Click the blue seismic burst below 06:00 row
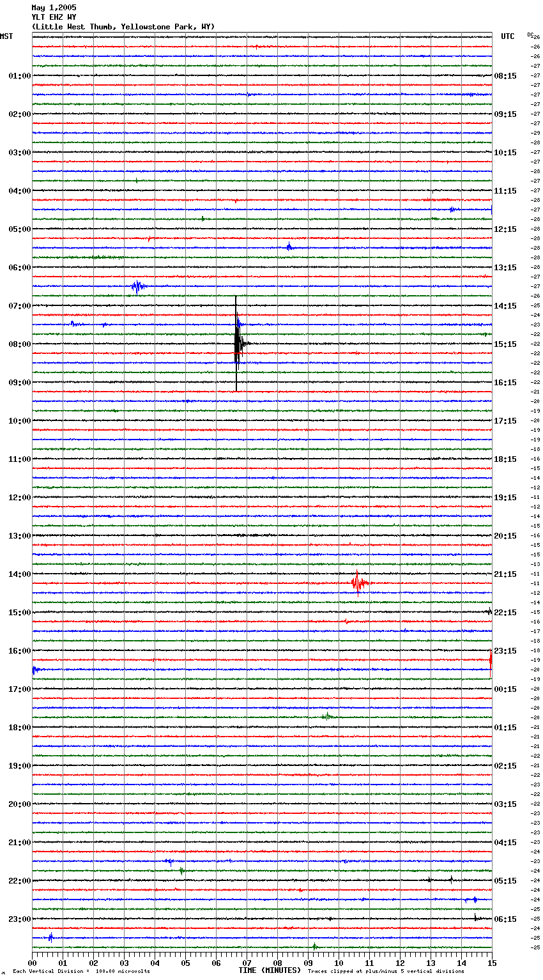 [138, 286]
